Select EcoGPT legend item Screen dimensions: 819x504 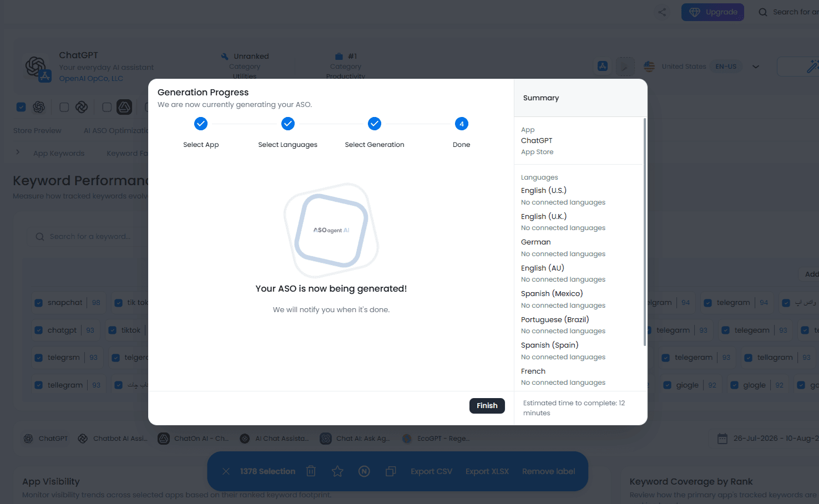pyautogui.click(x=437, y=439)
